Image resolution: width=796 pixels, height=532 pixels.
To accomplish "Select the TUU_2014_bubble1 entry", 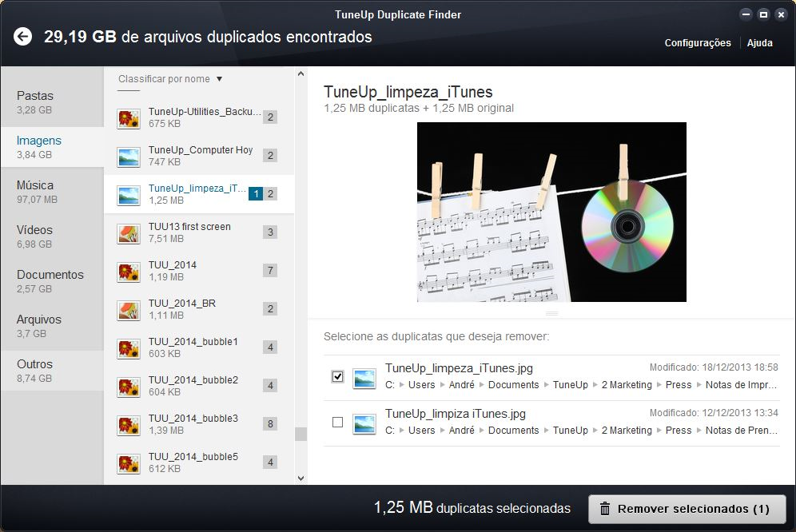I will tap(199, 347).
